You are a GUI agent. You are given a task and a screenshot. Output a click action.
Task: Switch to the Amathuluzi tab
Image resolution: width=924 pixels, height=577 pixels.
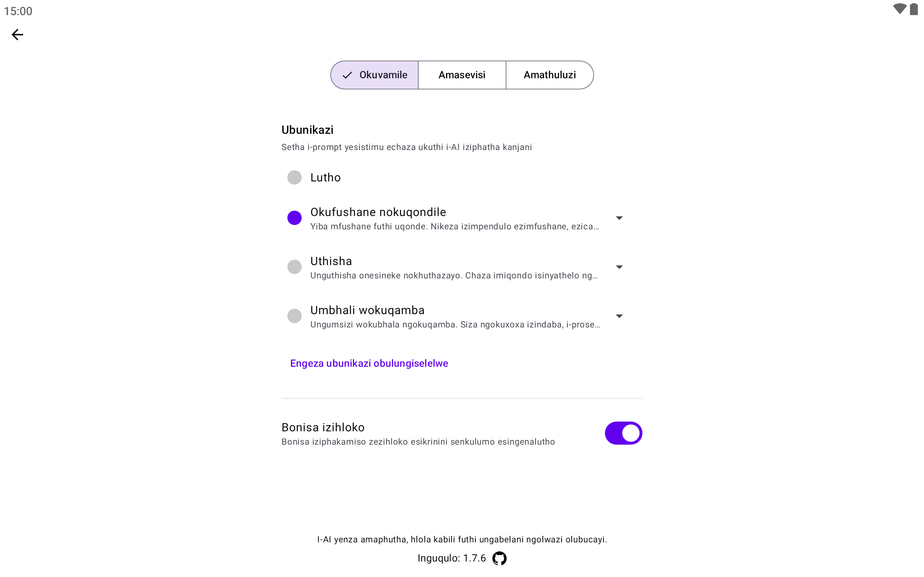pos(549,75)
